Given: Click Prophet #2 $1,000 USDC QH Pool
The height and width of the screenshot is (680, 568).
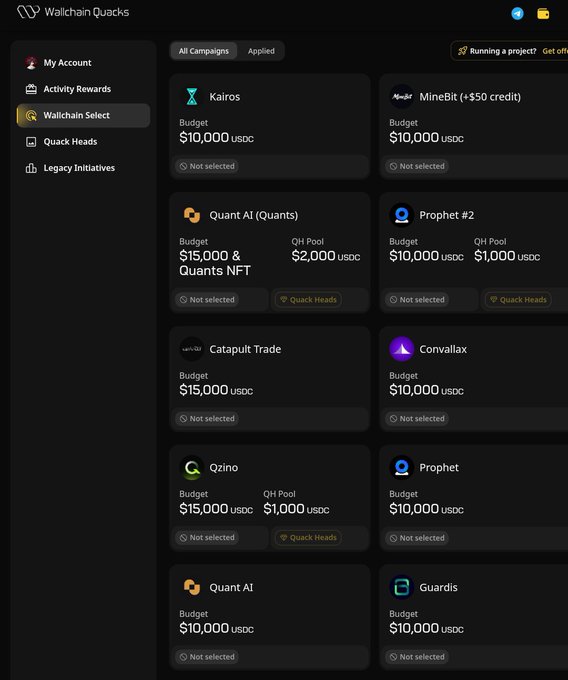Looking at the screenshot, I should click(507, 256).
